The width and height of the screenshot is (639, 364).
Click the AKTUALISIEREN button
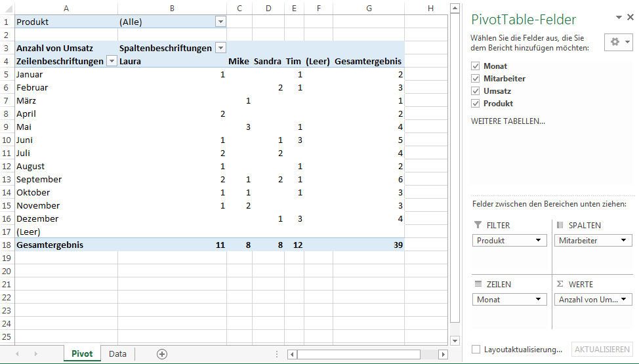602,350
